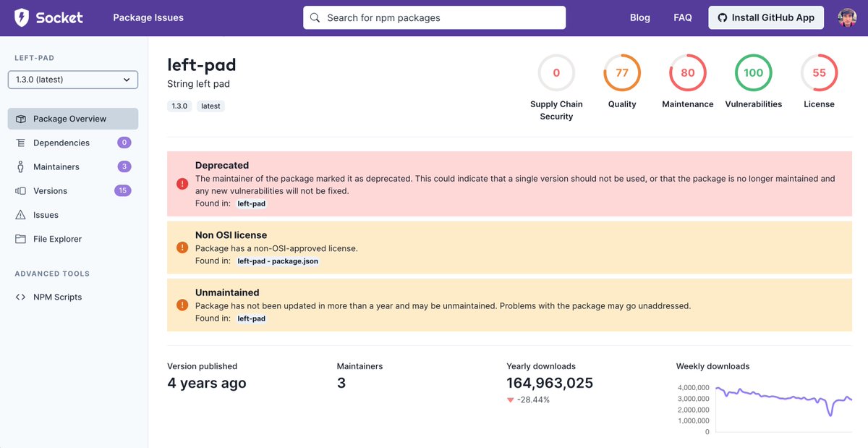
Task: Open NPM Scripts advanced tool
Action: tap(73, 297)
